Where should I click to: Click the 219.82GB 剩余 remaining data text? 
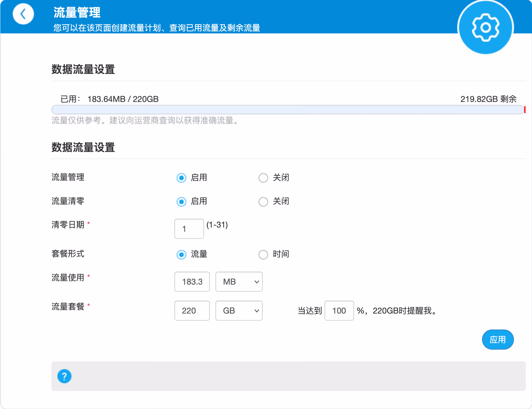pos(488,99)
